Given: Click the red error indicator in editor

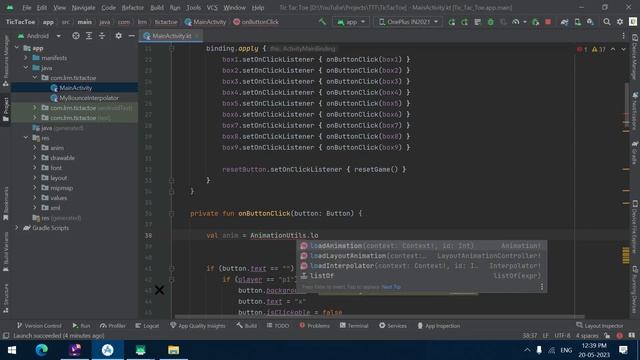Looking at the screenshot, I should 582,49.
